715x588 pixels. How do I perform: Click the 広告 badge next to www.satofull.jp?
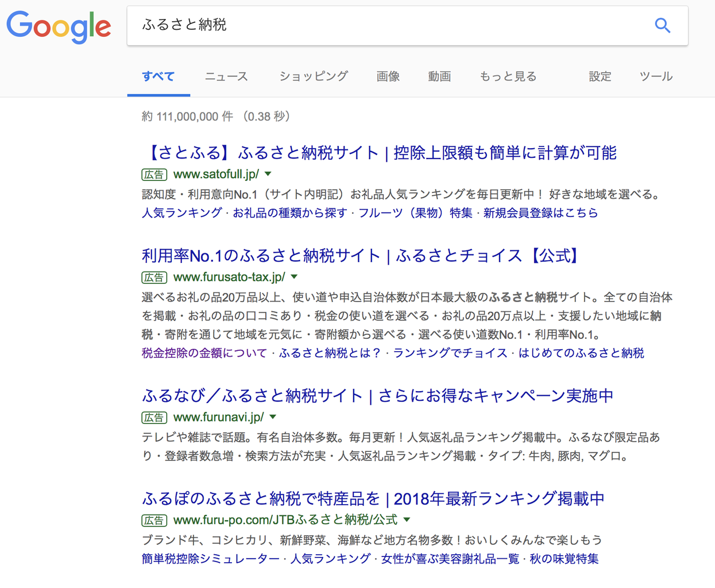point(154,175)
